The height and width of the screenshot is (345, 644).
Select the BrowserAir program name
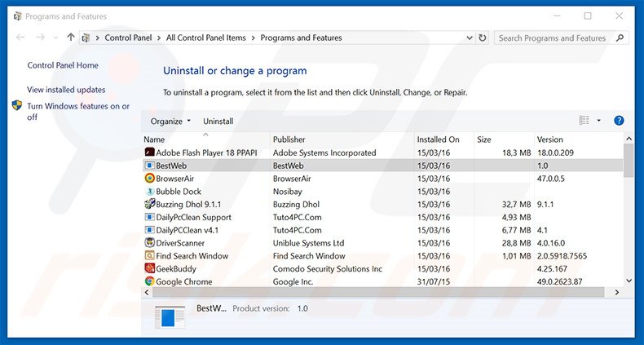point(175,179)
